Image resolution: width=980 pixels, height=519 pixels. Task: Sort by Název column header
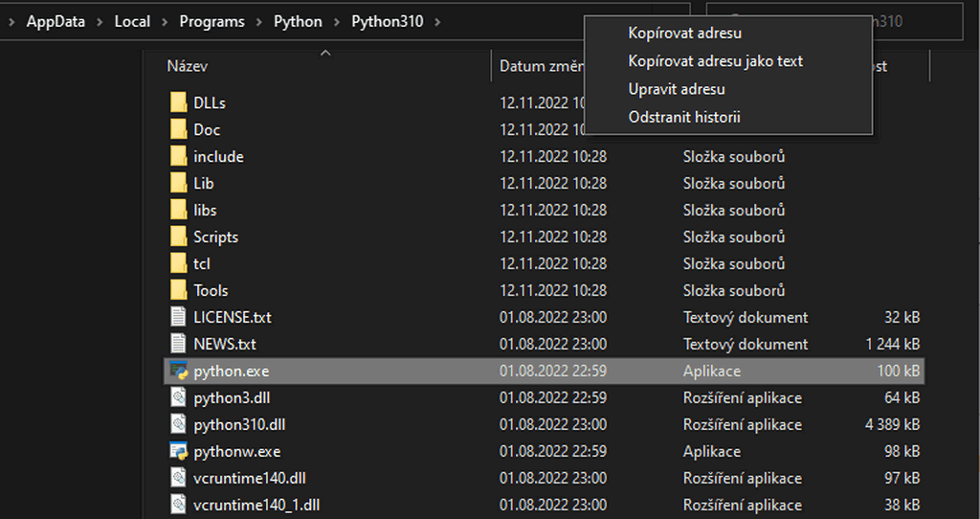tap(188, 66)
